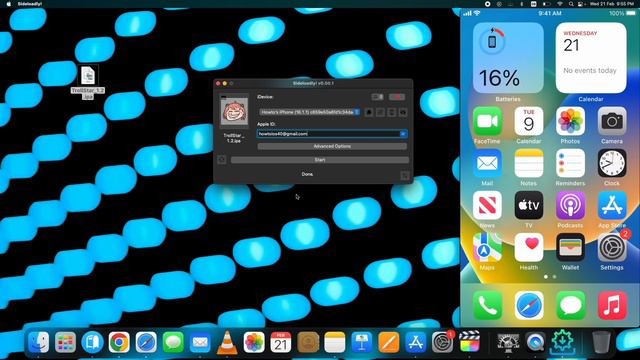Open Finder from the Mac dock
This screenshot has width=640, height=360.
(39, 342)
